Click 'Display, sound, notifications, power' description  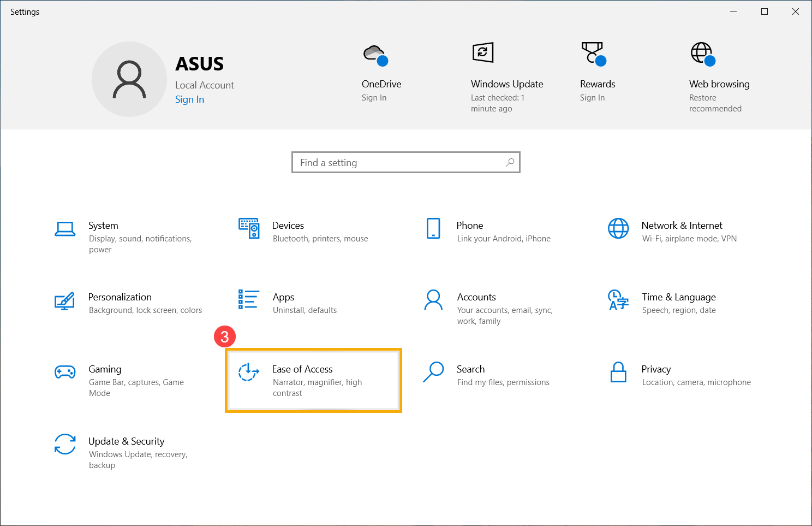(x=140, y=244)
